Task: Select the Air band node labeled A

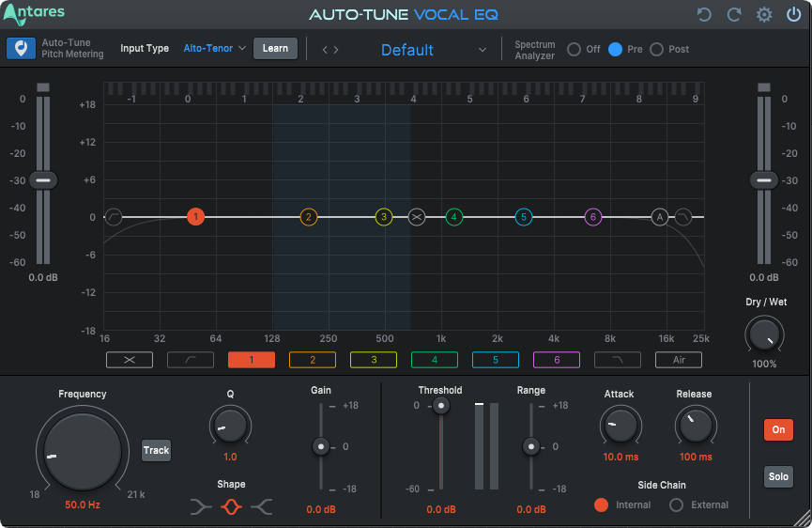Action: (660, 217)
